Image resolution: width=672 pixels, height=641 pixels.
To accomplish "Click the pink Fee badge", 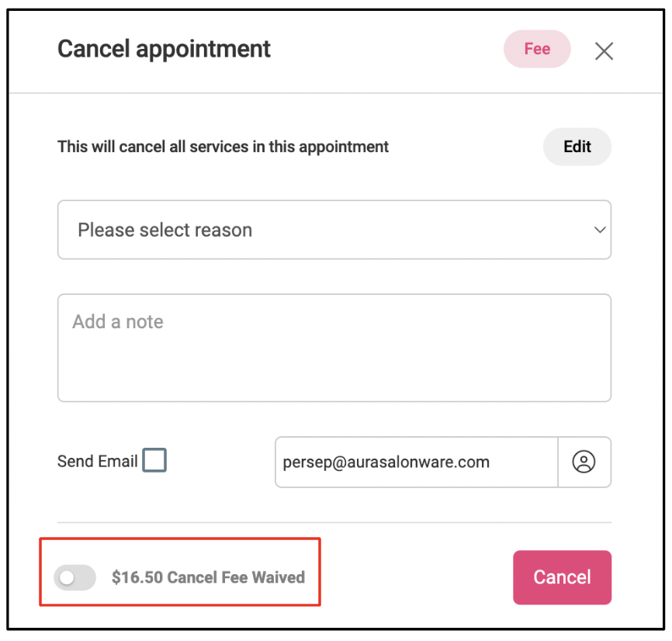I will (x=537, y=49).
